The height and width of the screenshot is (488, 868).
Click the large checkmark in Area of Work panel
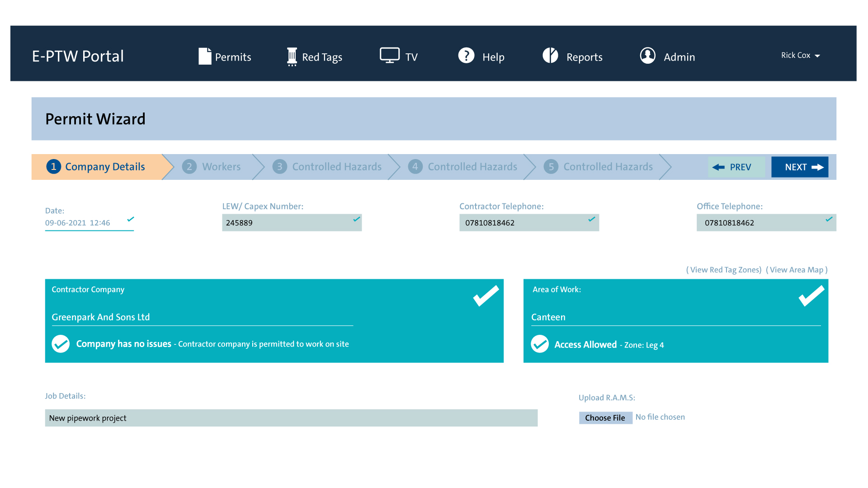[811, 296]
